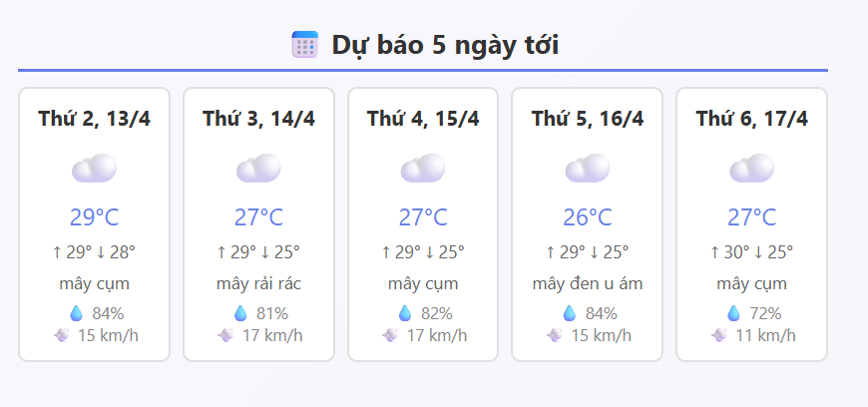Select the Thứ 2, 13/4 day heading
Screen dimensions: 868x407
point(94,119)
